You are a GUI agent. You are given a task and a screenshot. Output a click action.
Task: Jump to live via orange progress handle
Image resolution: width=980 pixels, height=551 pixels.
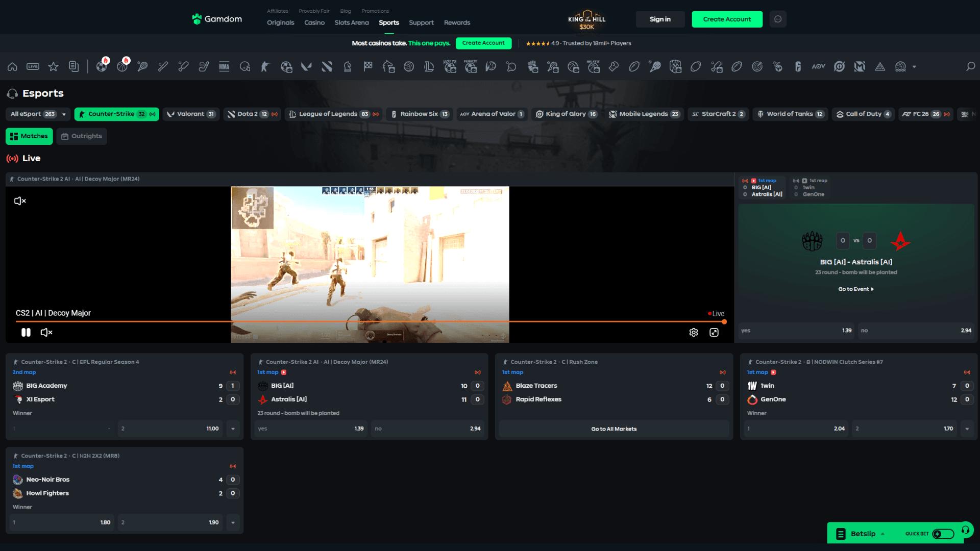click(x=724, y=322)
